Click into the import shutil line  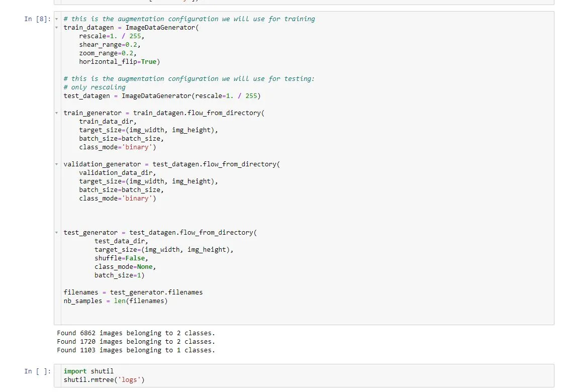coord(88,371)
